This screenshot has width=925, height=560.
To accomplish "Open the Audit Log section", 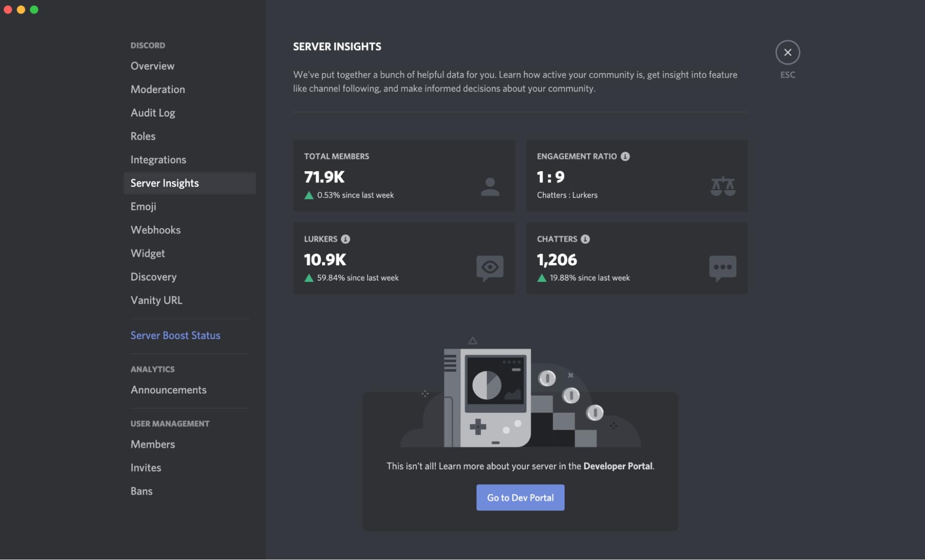I will tap(153, 112).
